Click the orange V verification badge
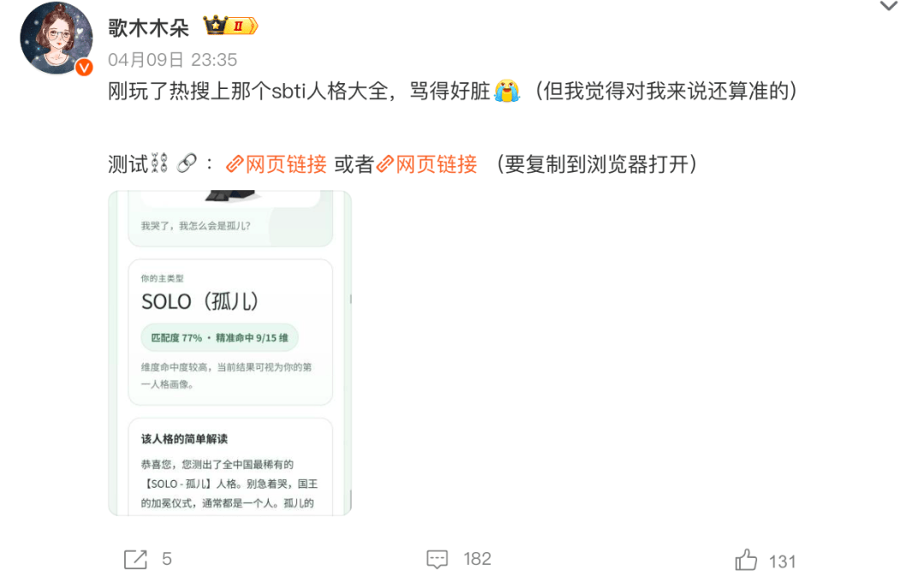This screenshot has width=924, height=576. pos(84,68)
